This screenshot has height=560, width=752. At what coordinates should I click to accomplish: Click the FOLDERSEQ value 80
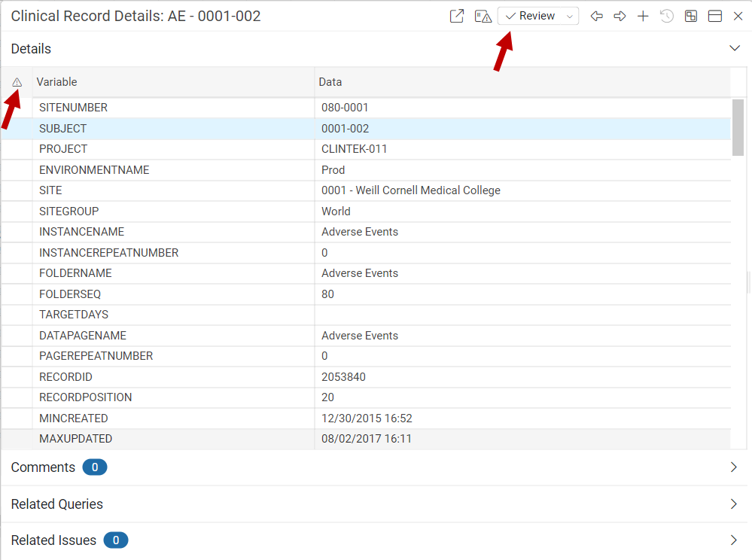pos(327,294)
